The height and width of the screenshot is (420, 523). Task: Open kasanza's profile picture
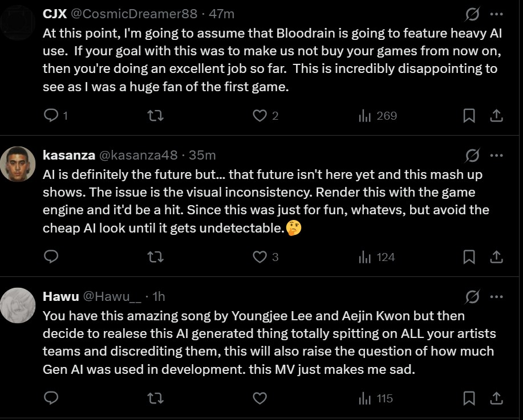coord(18,164)
